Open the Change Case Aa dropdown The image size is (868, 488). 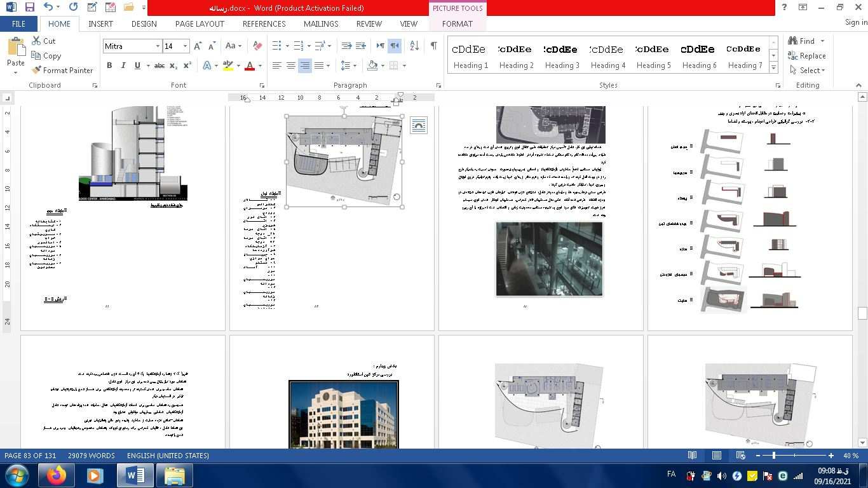coord(233,46)
